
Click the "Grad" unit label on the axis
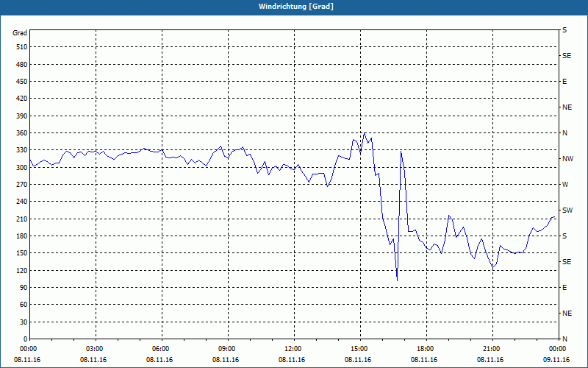pos(20,33)
